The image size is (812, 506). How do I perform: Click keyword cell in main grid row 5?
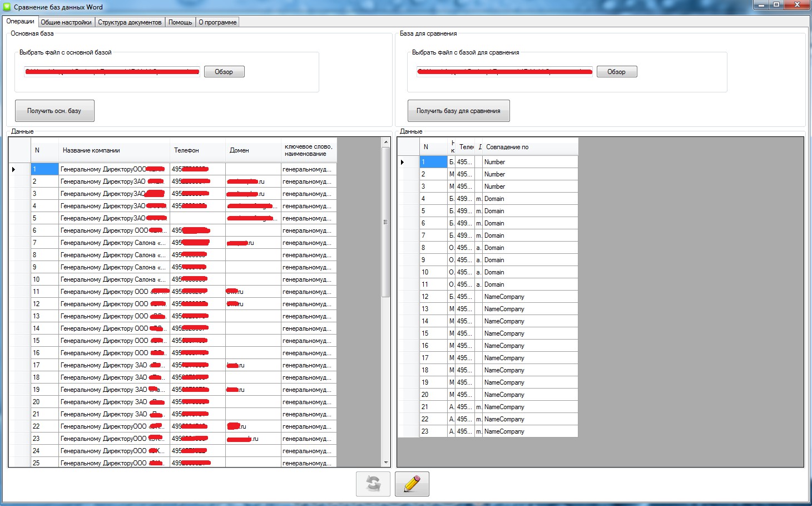[x=309, y=218]
